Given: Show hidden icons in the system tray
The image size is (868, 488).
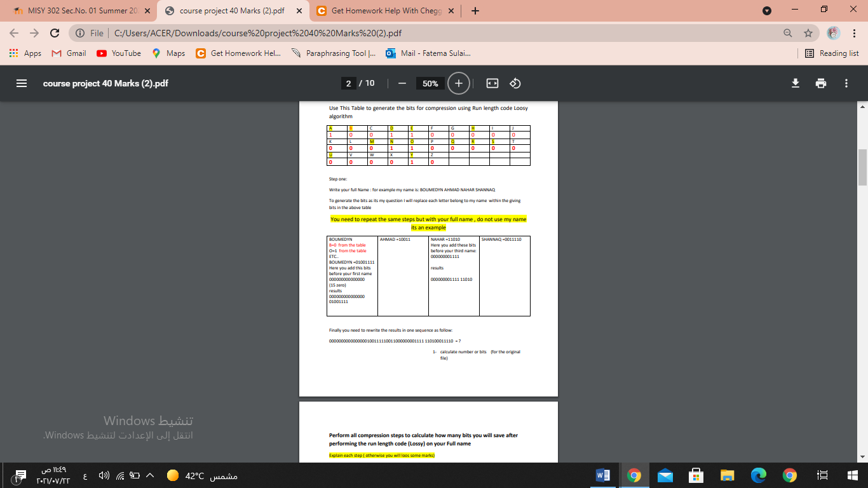Looking at the screenshot, I should [149, 475].
